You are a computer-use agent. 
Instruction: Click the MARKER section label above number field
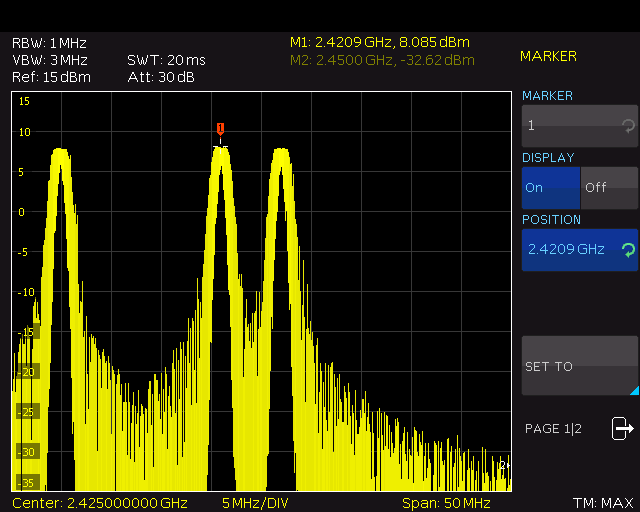point(547,96)
